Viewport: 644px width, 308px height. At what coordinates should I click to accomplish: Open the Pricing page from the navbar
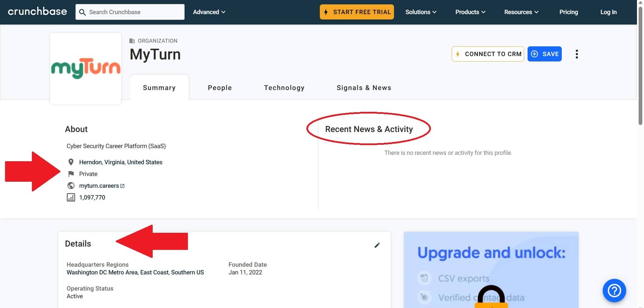point(568,12)
